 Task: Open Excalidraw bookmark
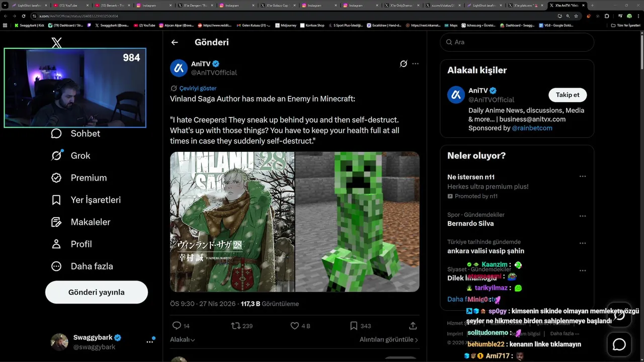click(x=383, y=25)
